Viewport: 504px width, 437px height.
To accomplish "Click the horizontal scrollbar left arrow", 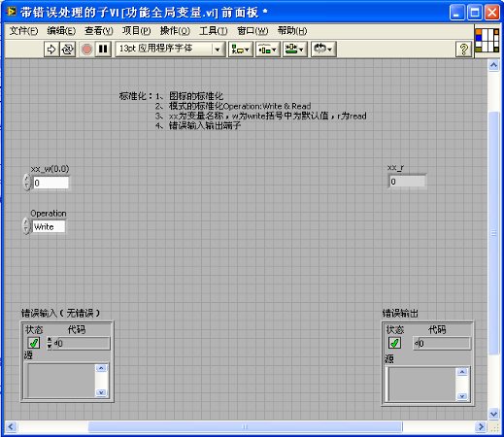I will (11, 427).
